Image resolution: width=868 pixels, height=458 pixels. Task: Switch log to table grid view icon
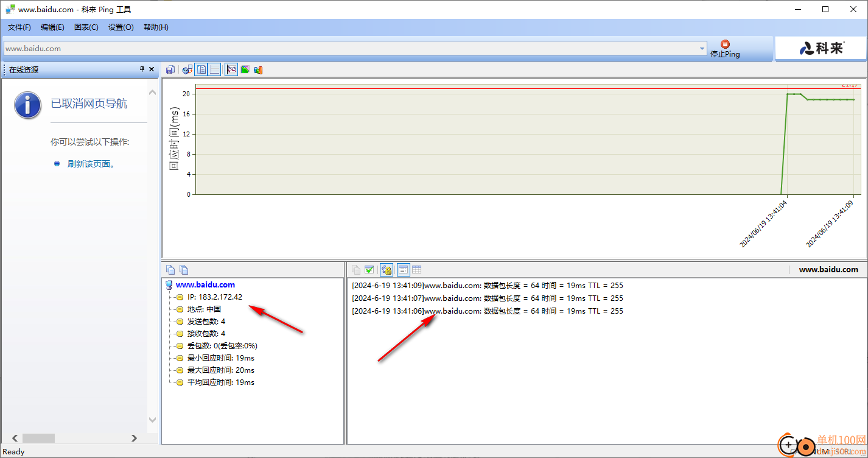(x=417, y=270)
